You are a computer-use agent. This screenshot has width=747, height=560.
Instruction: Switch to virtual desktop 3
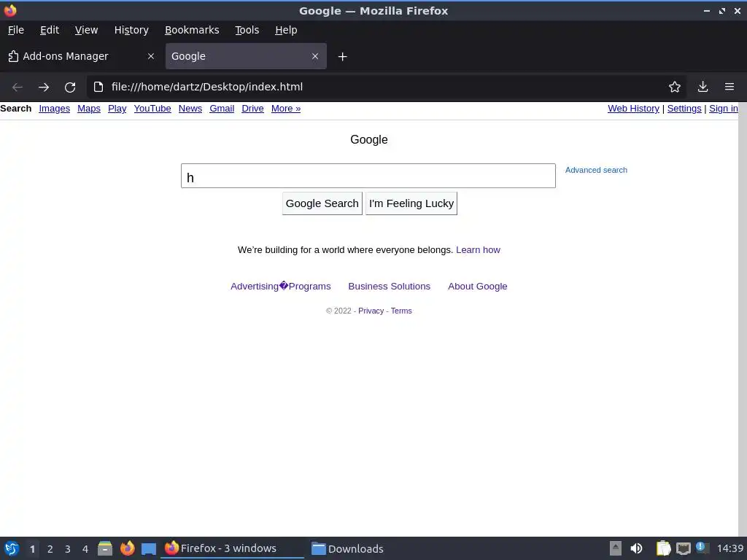coord(68,549)
